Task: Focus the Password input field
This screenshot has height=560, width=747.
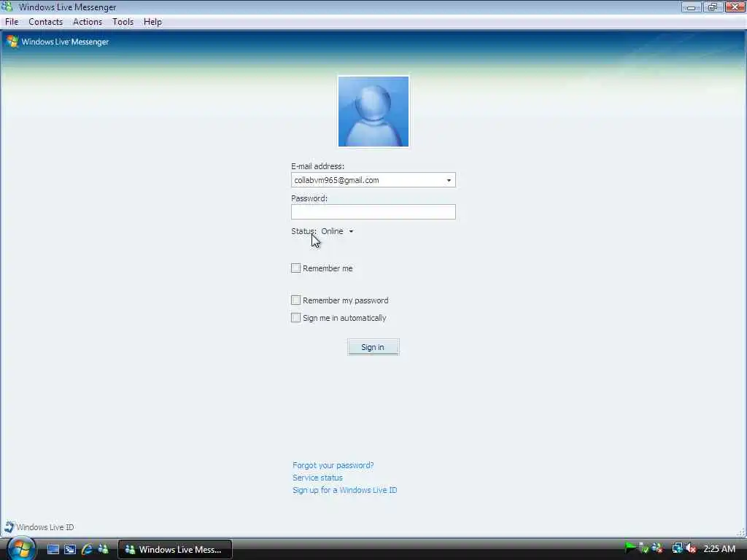Action: tap(373, 212)
